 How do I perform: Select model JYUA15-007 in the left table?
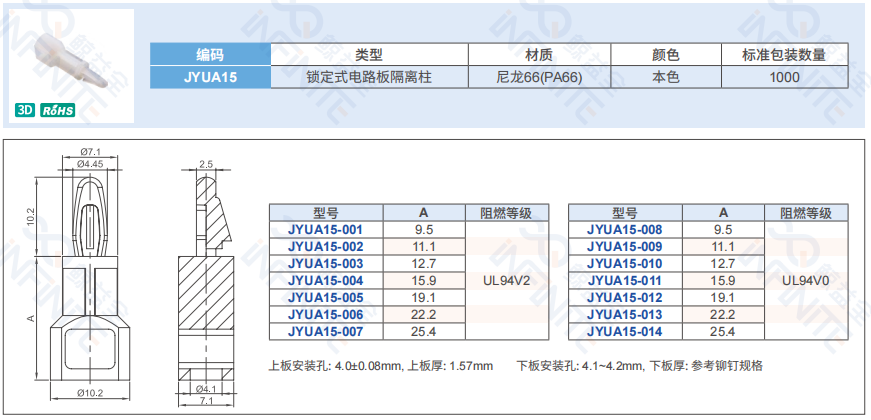pyautogui.click(x=325, y=331)
